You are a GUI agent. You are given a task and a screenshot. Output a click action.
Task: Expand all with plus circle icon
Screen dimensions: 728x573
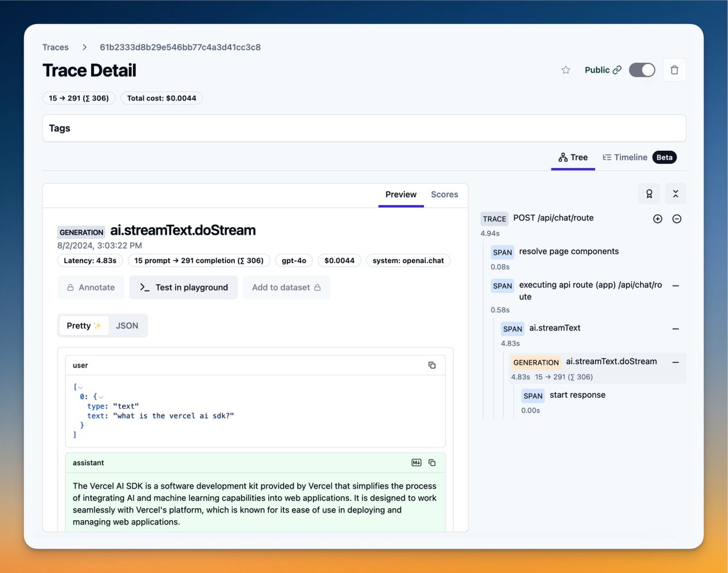[658, 219]
